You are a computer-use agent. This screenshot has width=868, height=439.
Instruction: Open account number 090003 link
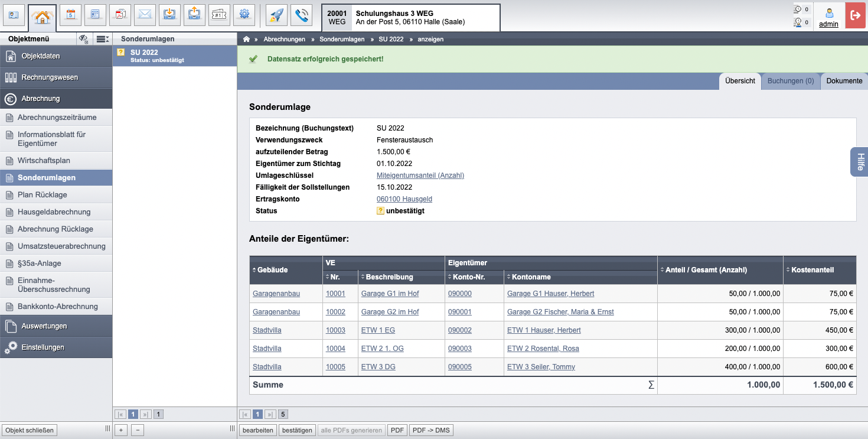pos(460,349)
